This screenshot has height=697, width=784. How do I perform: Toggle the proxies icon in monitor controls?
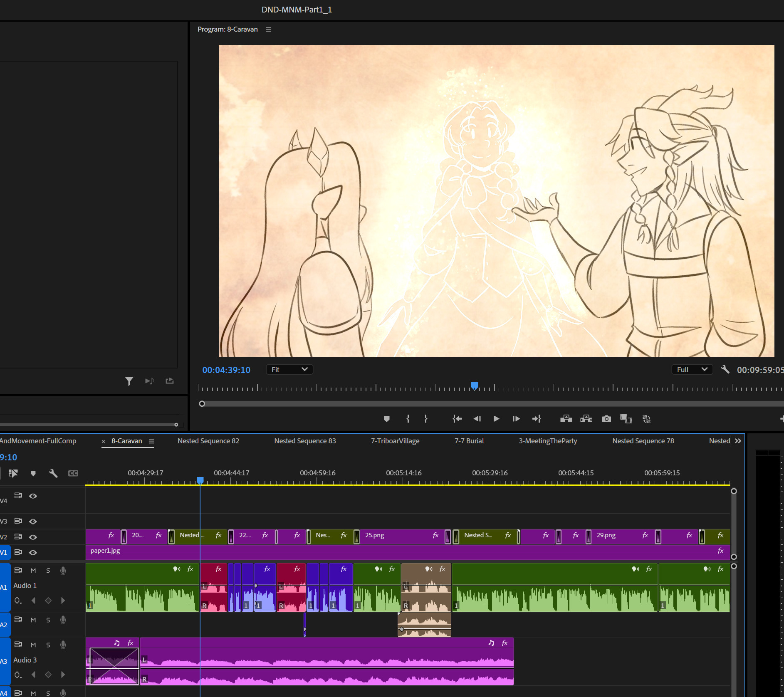click(646, 419)
